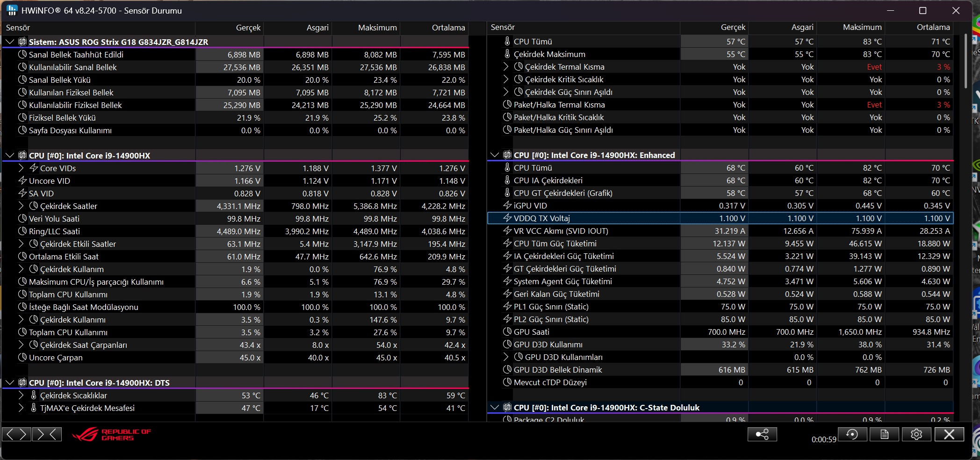Expand the GPU D3D Kullanımları row

point(506,357)
